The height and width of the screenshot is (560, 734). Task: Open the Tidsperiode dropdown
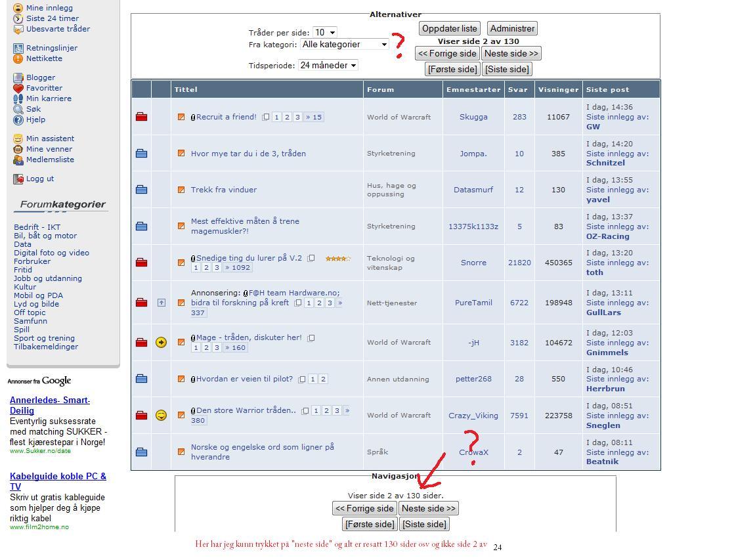pyautogui.click(x=328, y=65)
